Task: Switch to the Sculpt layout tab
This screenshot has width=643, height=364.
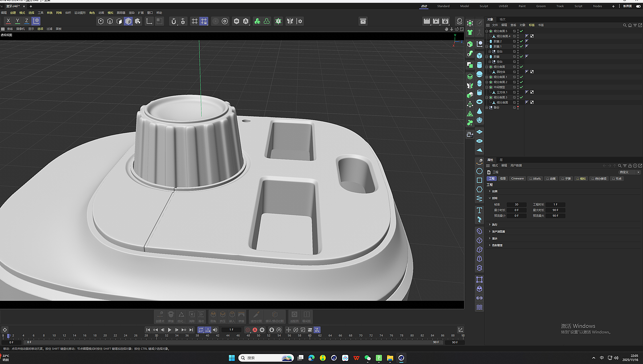Action: tap(484, 6)
